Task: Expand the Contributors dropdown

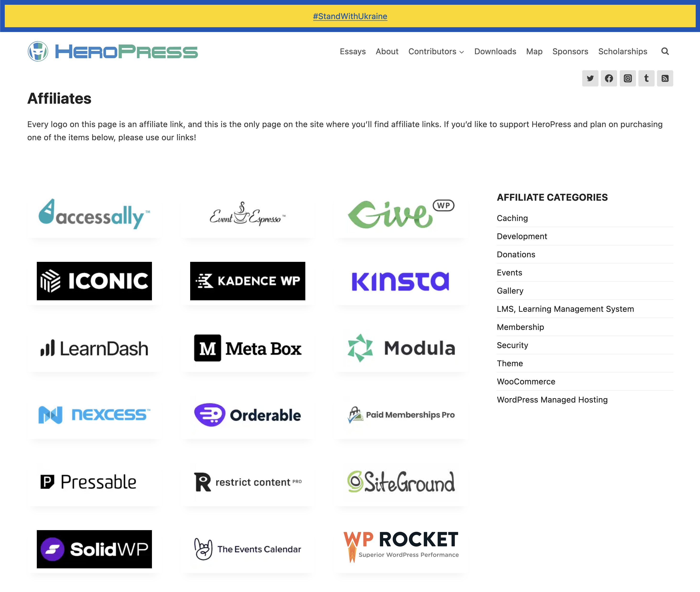Action: [x=436, y=51]
